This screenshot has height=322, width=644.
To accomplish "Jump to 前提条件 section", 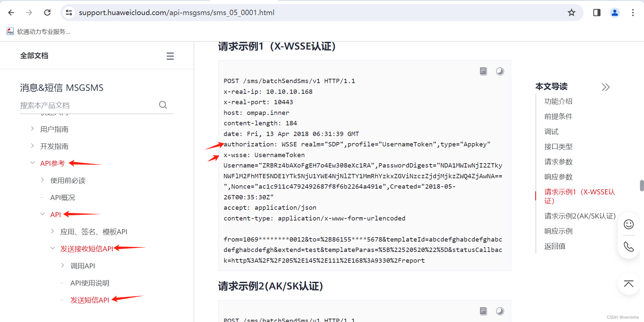I will pyautogui.click(x=558, y=116).
